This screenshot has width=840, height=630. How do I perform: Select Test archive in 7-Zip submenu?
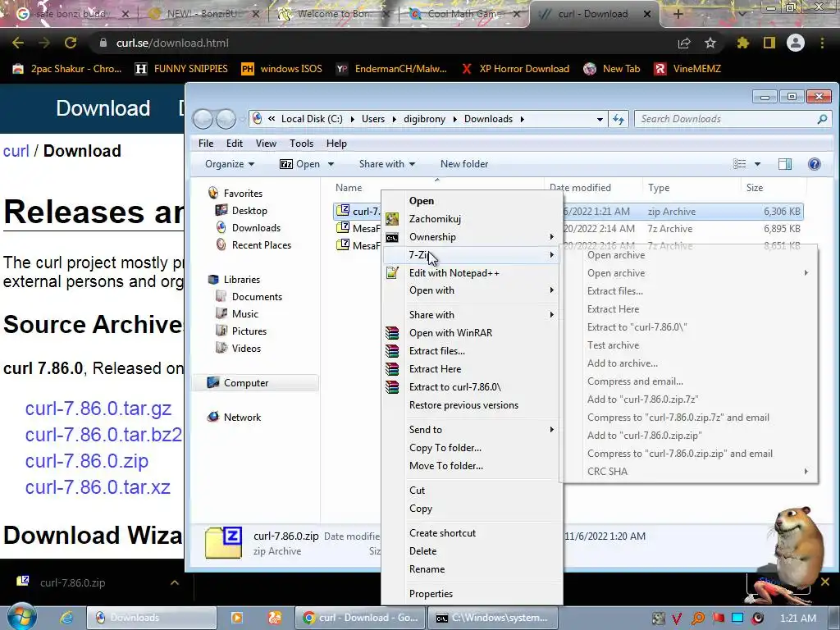point(613,345)
